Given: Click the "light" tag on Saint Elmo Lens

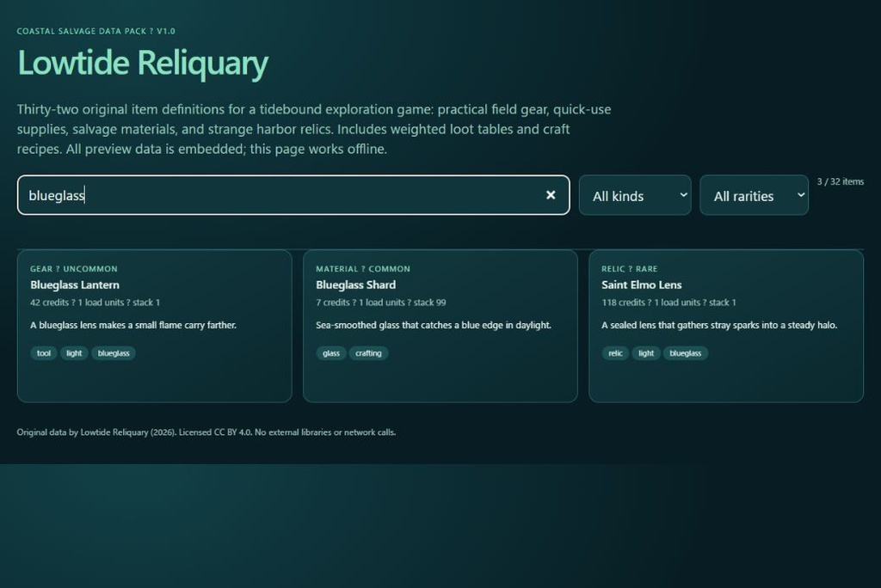Looking at the screenshot, I should point(646,353).
